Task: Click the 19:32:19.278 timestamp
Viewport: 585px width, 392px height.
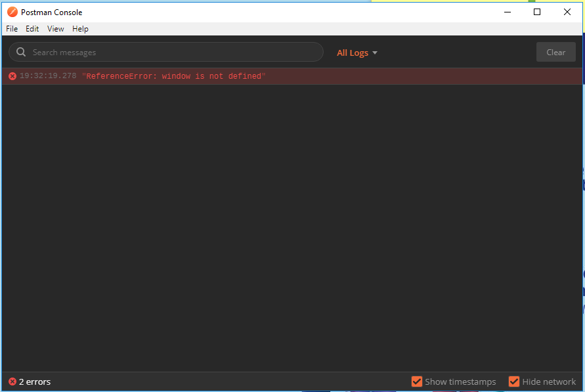Action: [48, 76]
